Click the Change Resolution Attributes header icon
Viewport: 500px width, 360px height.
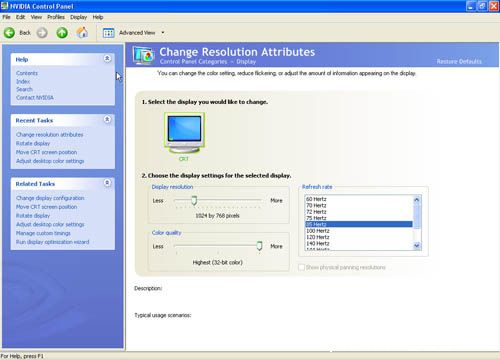click(x=144, y=55)
